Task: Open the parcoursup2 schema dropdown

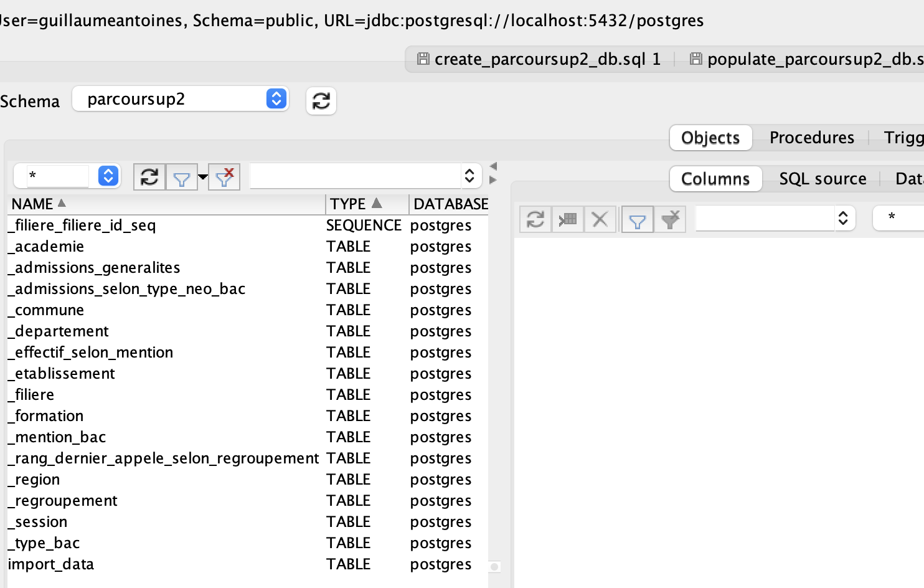Action: 181,99
